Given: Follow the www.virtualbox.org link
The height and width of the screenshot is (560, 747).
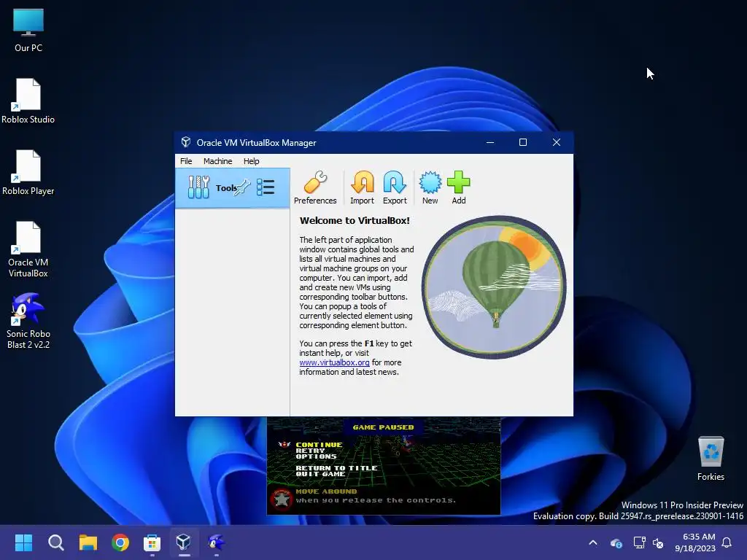Looking at the screenshot, I should [x=334, y=362].
